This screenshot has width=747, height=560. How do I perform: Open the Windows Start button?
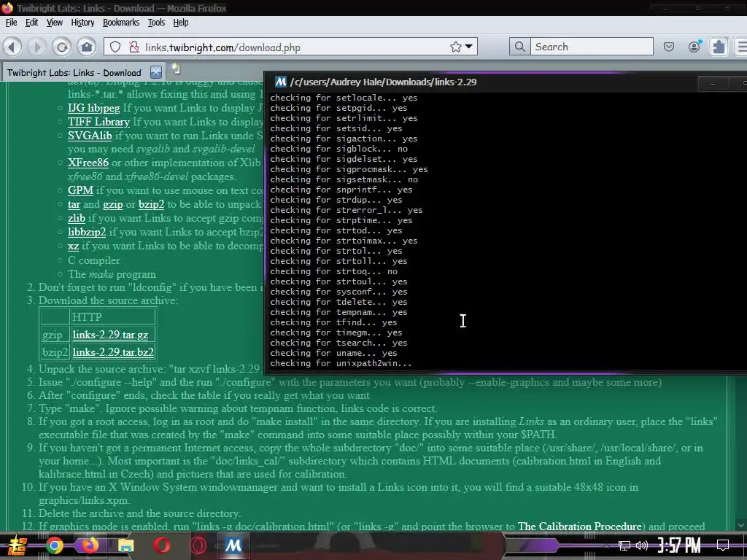pos(18,545)
